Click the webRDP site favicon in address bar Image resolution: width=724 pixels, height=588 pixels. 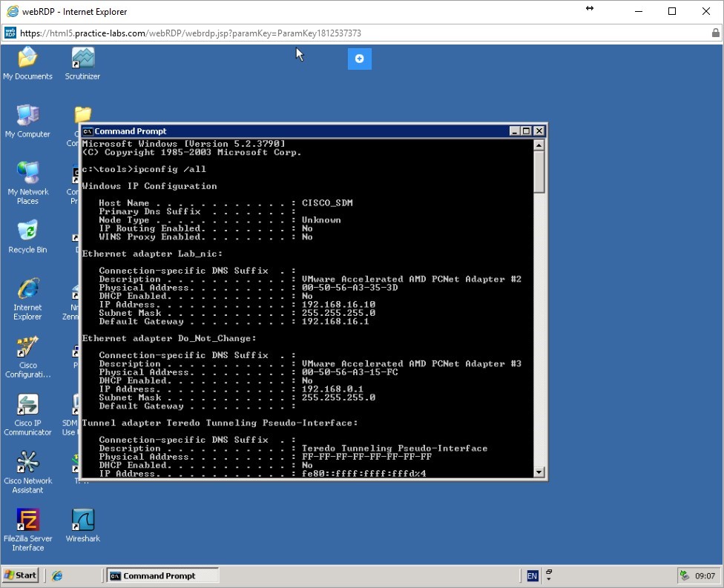[10, 33]
